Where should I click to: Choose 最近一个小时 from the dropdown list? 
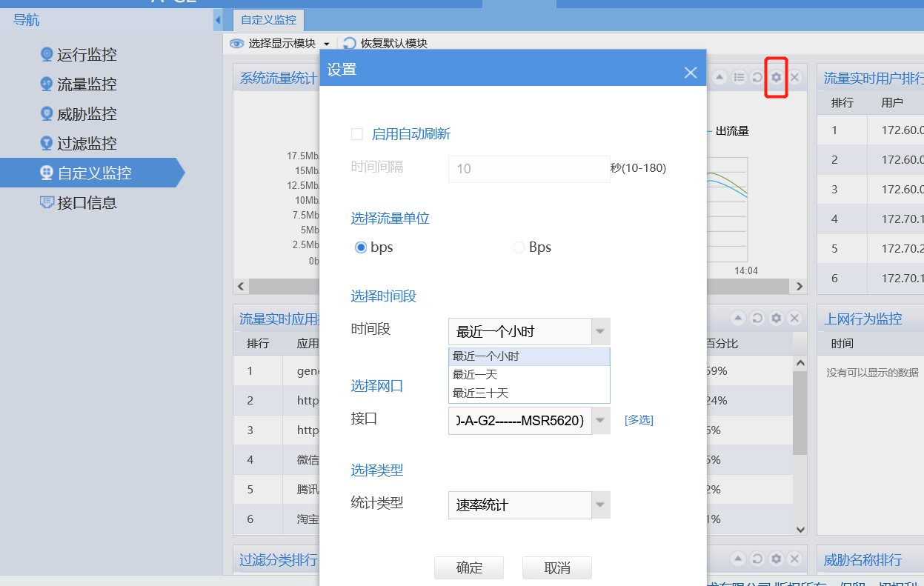pos(529,356)
